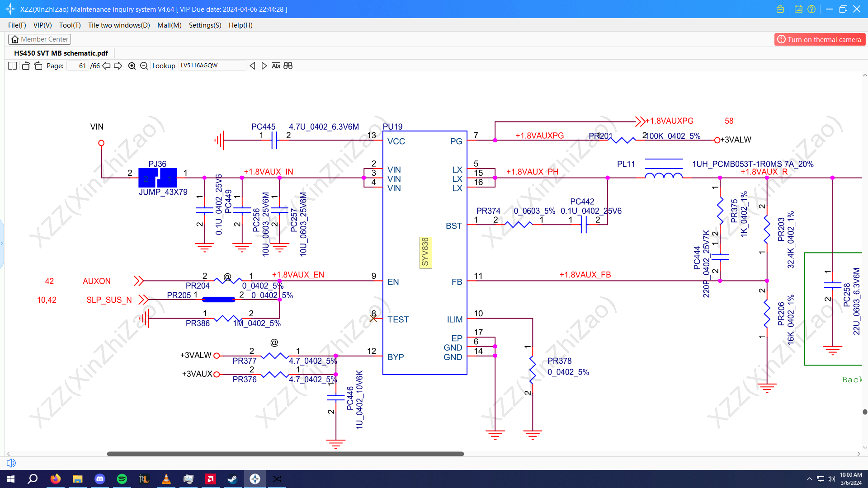Click the zoom in magnifier icon
Image resolution: width=868 pixels, height=488 pixels.
point(132,66)
